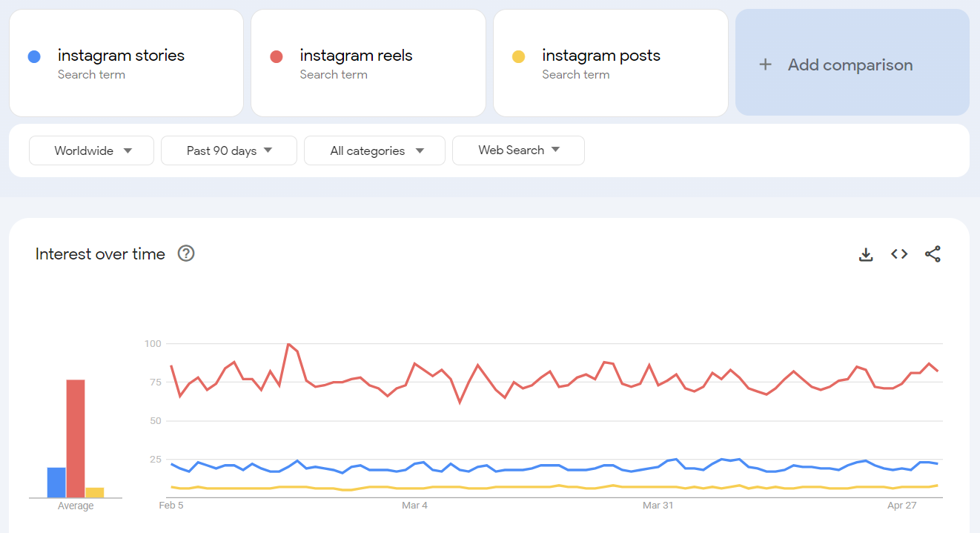Click the help icon next to Interest over time
Image resolution: width=980 pixels, height=533 pixels.
coord(185,254)
